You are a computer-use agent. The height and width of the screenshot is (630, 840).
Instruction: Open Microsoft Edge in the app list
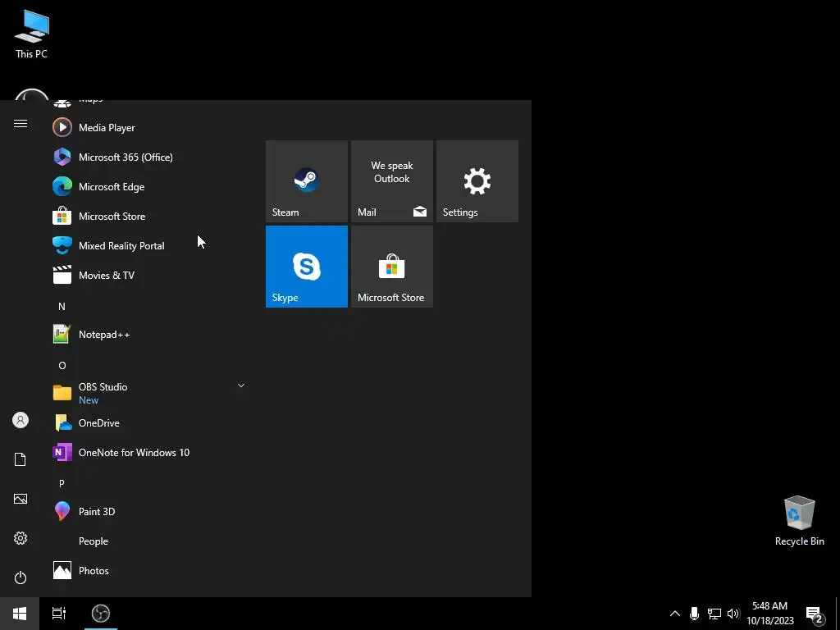150,186
